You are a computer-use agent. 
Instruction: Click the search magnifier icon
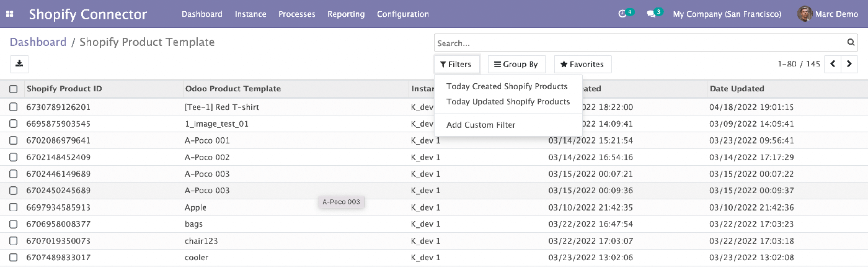[x=851, y=43]
